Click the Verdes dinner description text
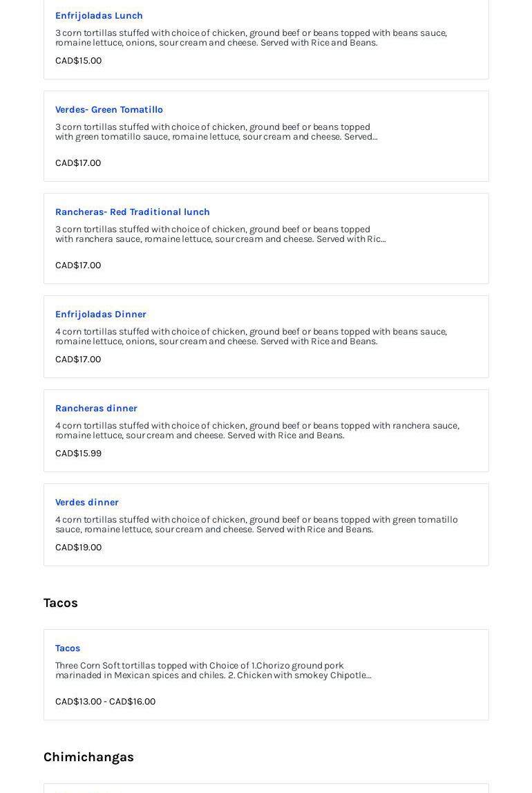Viewport: 532px width, 793px height. pyautogui.click(x=256, y=524)
